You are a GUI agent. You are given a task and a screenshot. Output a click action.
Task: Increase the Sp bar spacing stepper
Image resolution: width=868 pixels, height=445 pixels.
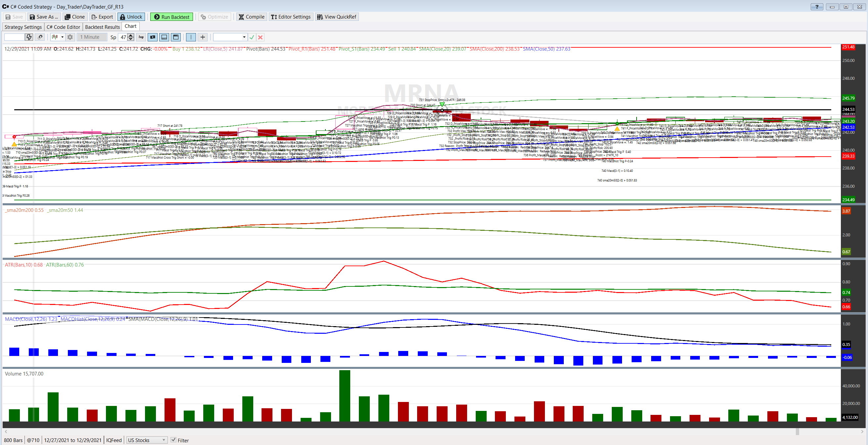pos(131,35)
